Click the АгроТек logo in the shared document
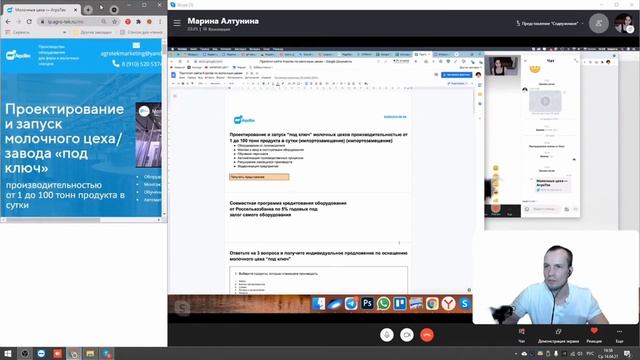Screen dimensions: 640x360 pos(244,120)
